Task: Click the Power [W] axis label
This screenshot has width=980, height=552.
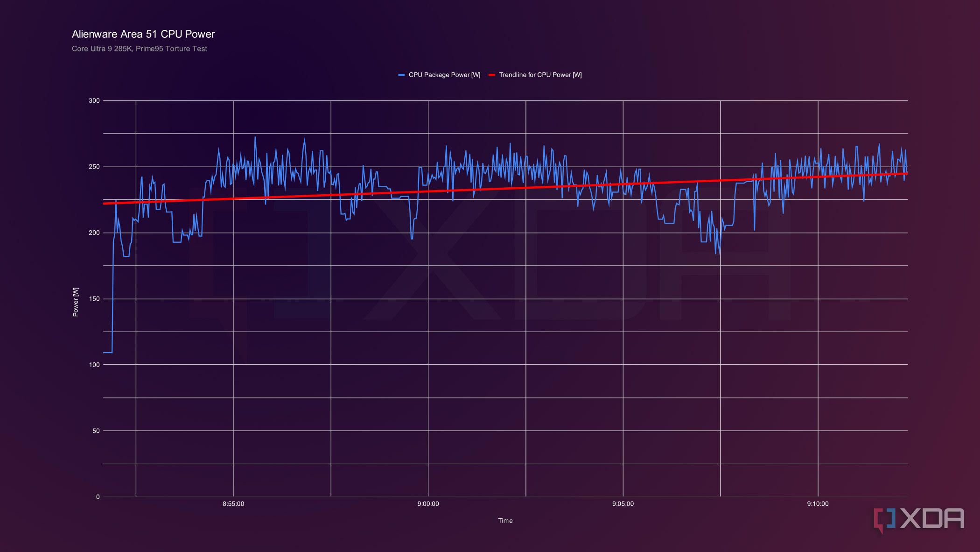Action: (76, 302)
